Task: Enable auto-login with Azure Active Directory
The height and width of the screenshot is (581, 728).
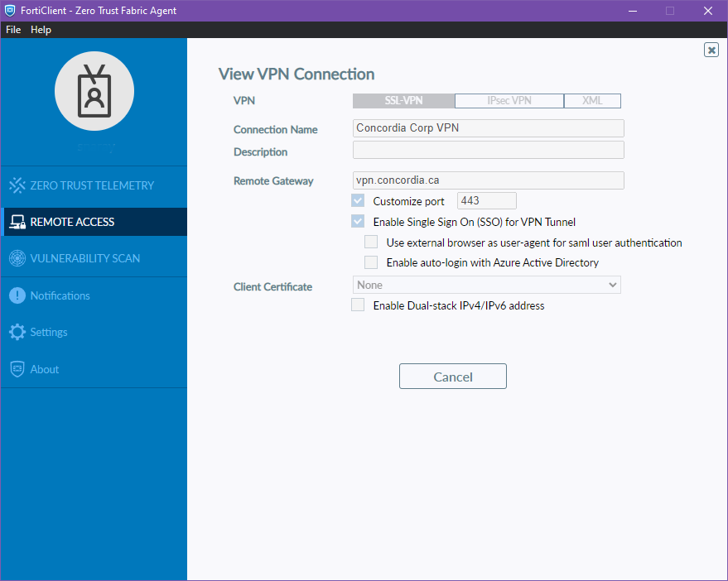Action: [371, 262]
